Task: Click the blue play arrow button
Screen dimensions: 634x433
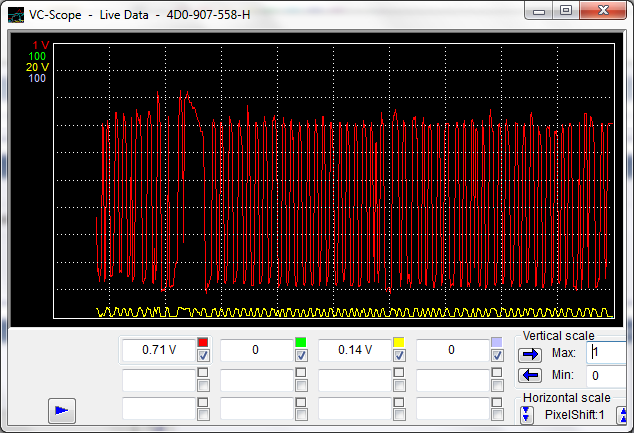Action: pos(62,408)
